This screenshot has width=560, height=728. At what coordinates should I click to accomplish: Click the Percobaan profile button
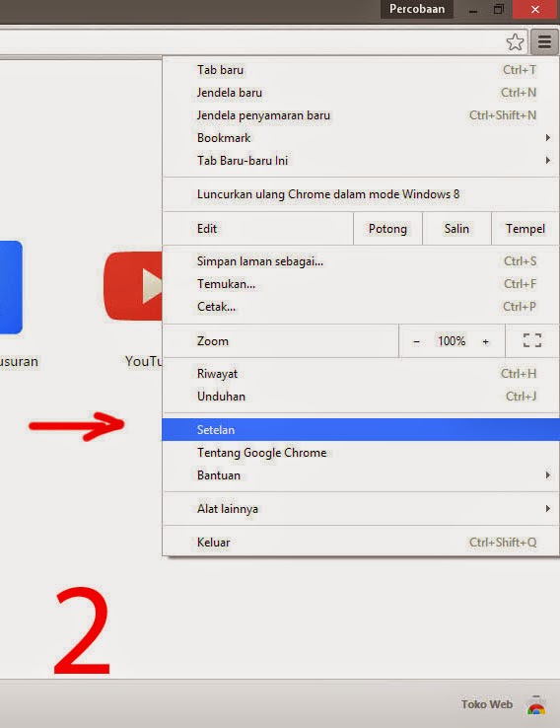(417, 9)
